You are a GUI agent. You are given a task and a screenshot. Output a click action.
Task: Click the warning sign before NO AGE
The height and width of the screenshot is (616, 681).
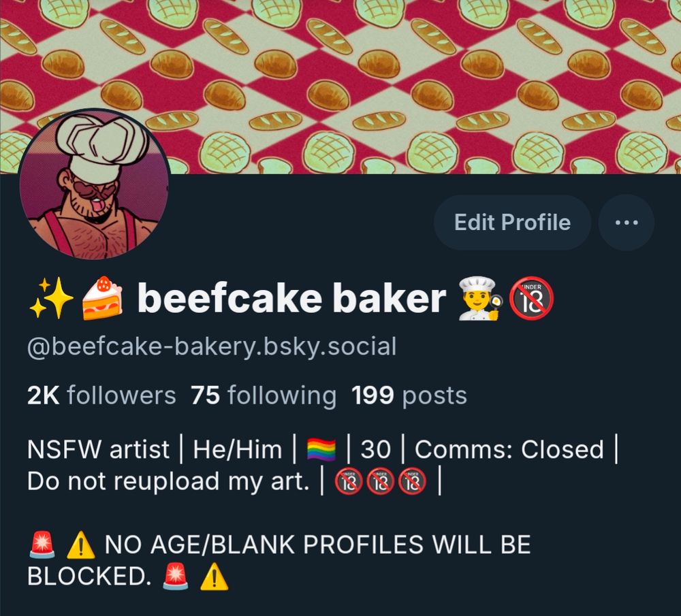tap(81, 545)
